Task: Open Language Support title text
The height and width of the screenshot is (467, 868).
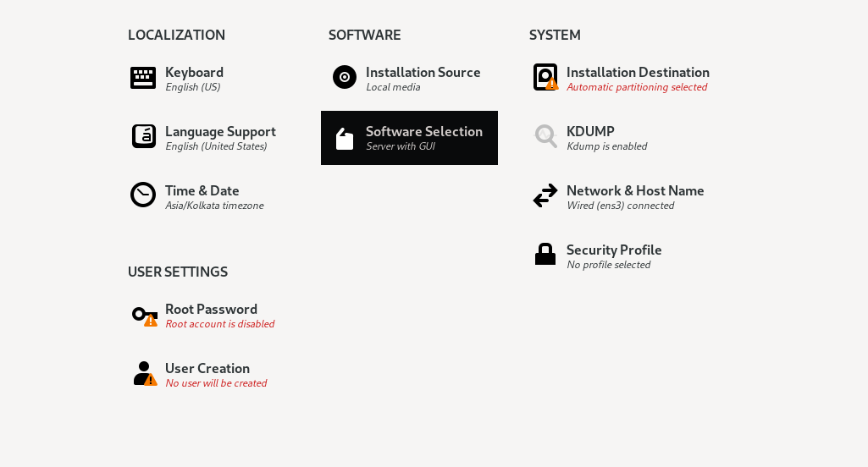Action: [220, 131]
